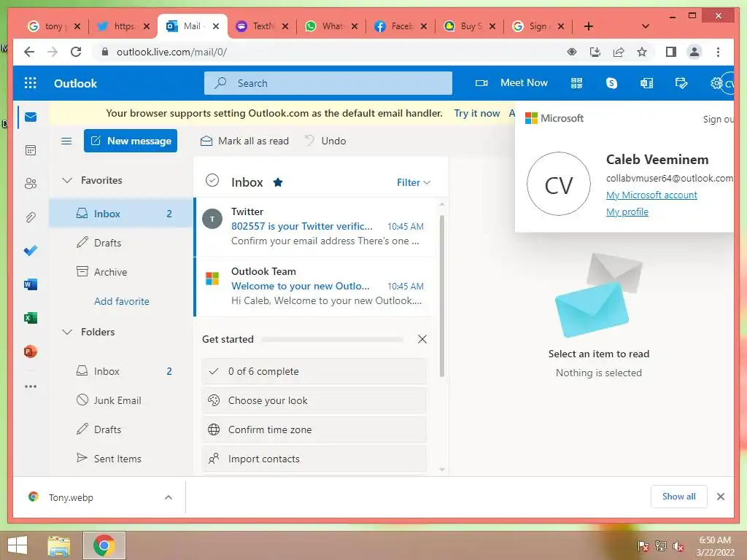Dismiss the Get started panel
The height and width of the screenshot is (560, 747).
422,339
